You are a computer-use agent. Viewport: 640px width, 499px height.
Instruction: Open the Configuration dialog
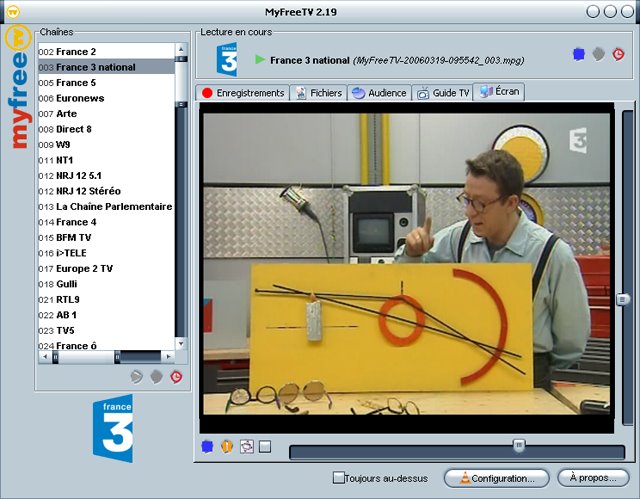pos(496,478)
